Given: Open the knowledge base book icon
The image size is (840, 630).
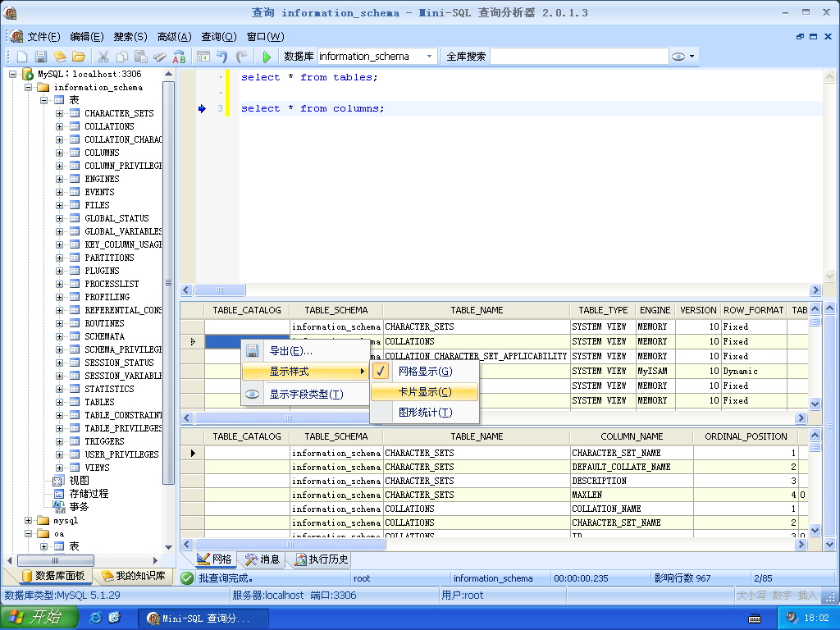Looking at the screenshot, I should click(x=59, y=57).
